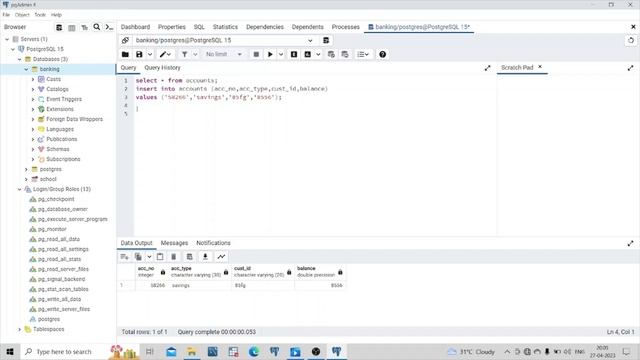This screenshot has height=360, width=640.
Task: Open the No limit rows dropdown
Action: (224, 54)
